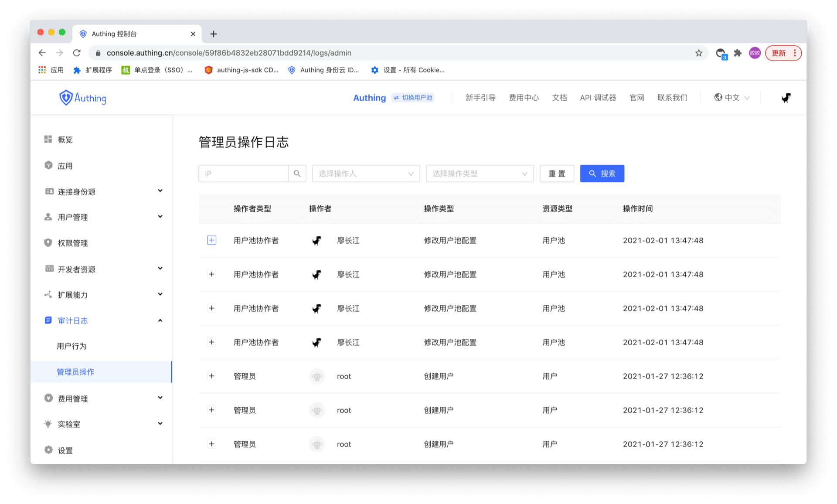The image size is (837, 504).
Task: Click the IP search magnifier icon
Action: 297,174
